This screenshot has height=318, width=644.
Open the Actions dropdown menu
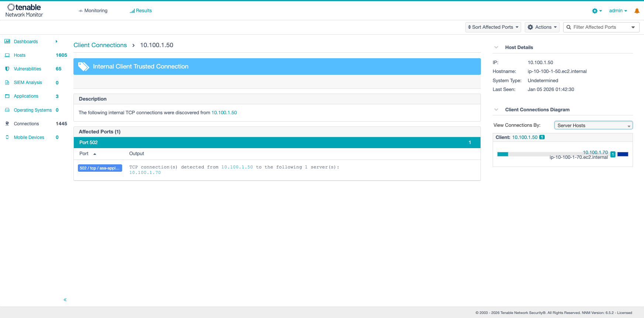pos(542,27)
